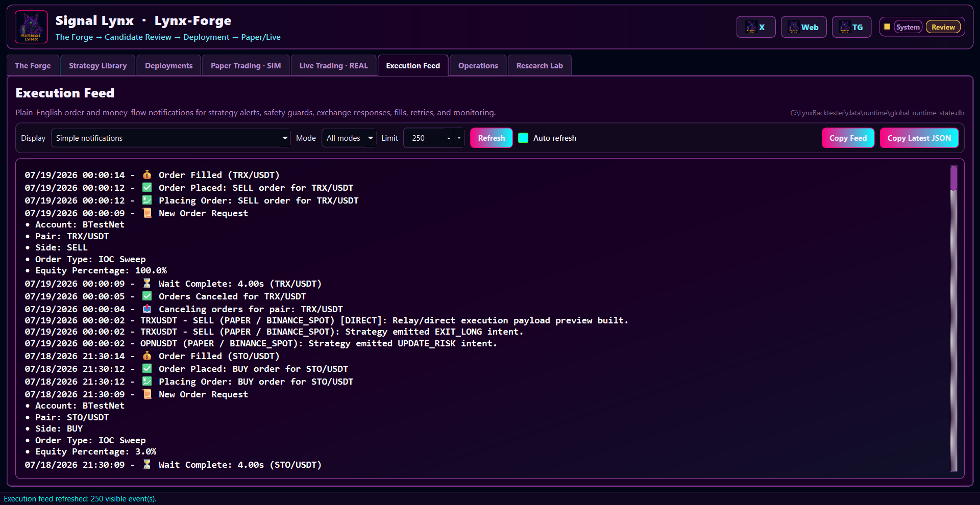Click the System status pill
Viewport: 980px width, 505px height.
click(x=908, y=27)
